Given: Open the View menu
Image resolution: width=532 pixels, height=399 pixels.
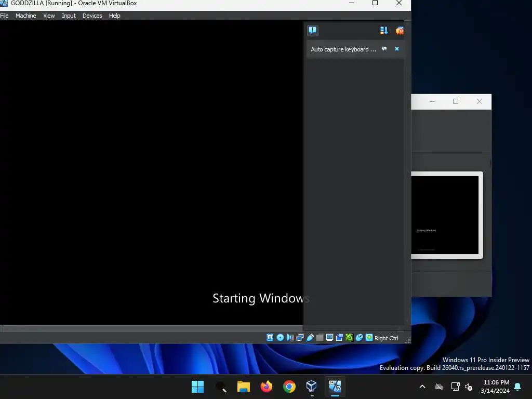Looking at the screenshot, I should [x=49, y=16].
